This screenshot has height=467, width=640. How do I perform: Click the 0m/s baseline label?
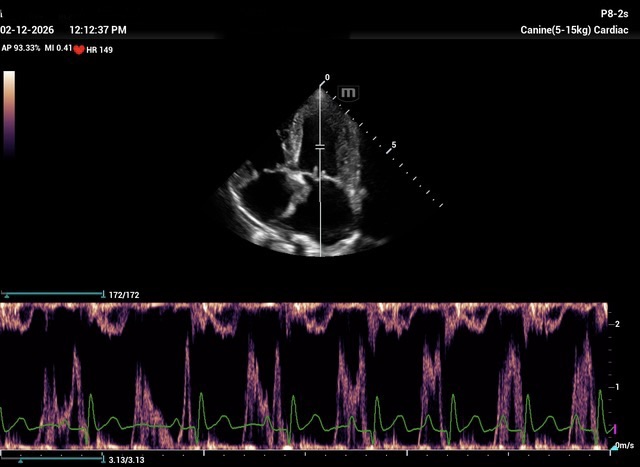pos(626,445)
